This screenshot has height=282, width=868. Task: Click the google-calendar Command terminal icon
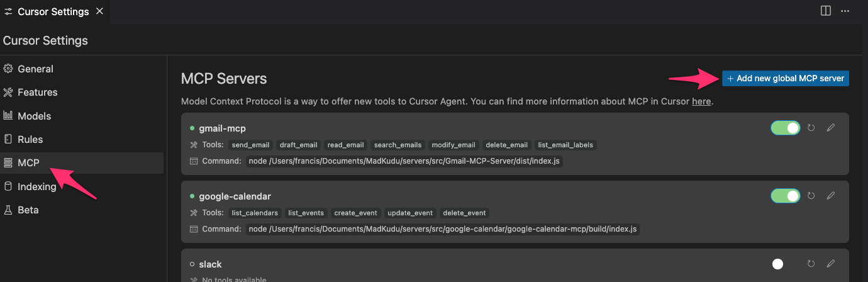point(194,229)
